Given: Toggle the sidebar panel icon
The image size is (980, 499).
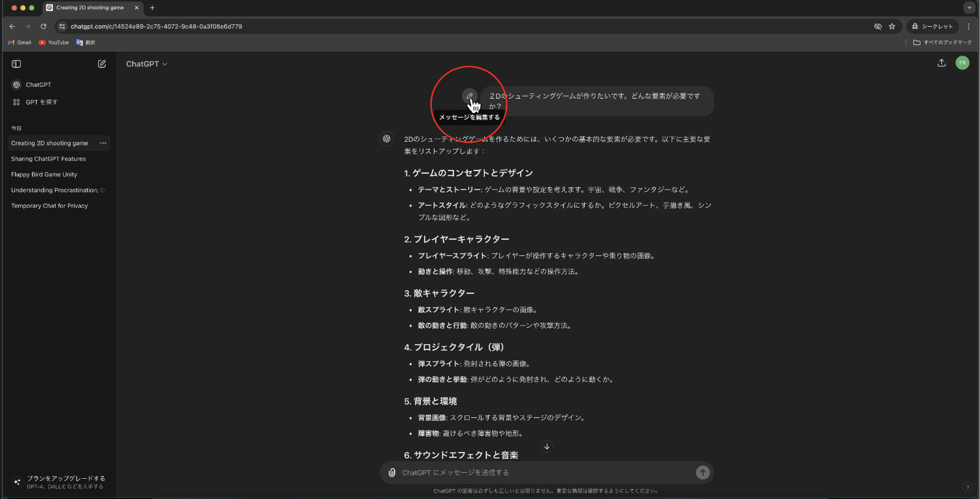Looking at the screenshot, I should pos(16,64).
